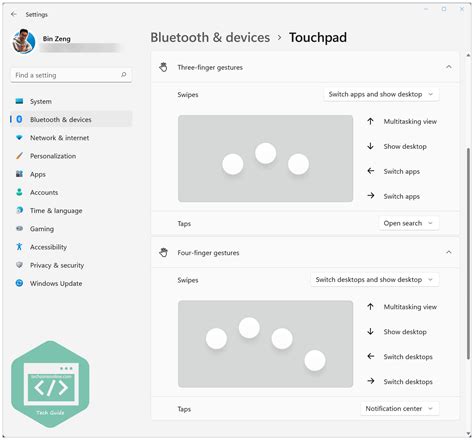Image resolution: width=474 pixels, height=440 pixels.
Task: Open Gaming settings category
Action: 71,229
